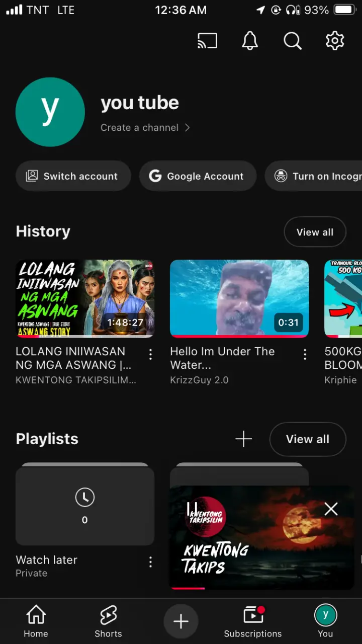Image resolution: width=362 pixels, height=644 pixels.
Task: Tap the green profile avatar
Action: pyautogui.click(x=50, y=112)
